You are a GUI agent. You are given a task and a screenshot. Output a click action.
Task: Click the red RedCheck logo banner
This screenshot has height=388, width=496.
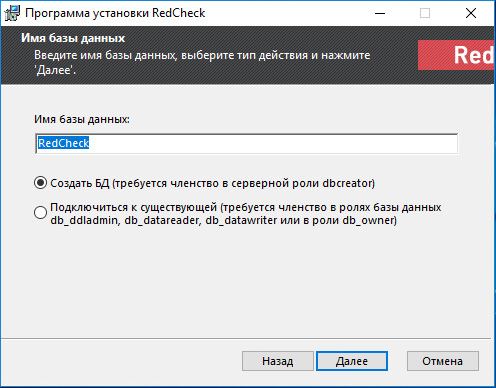(456, 55)
